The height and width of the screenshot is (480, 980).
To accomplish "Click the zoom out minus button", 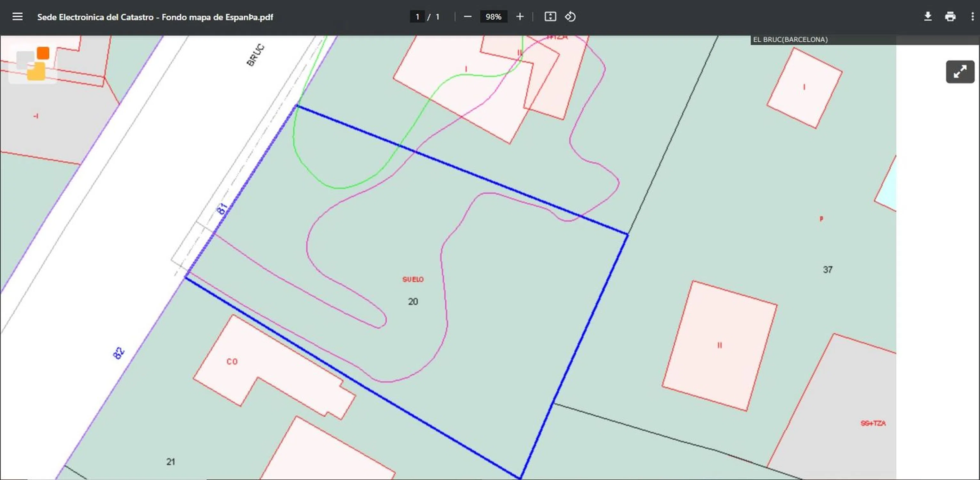I will pyautogui.click(x=467, y=17).
